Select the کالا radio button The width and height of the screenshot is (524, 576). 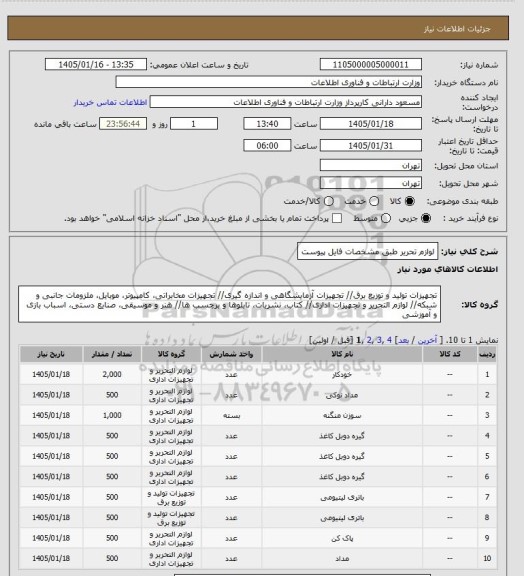coord(409,201)
